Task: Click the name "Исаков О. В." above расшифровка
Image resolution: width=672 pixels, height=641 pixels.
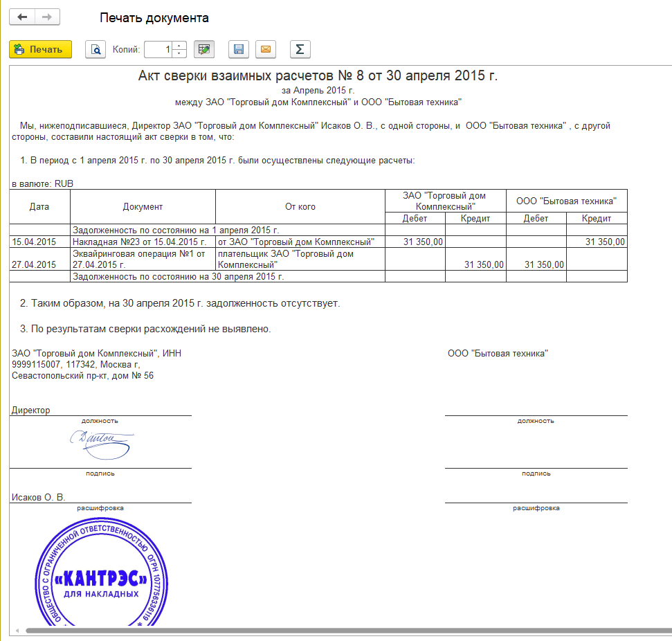Action: pyautogui.click(x=38, y=498)
